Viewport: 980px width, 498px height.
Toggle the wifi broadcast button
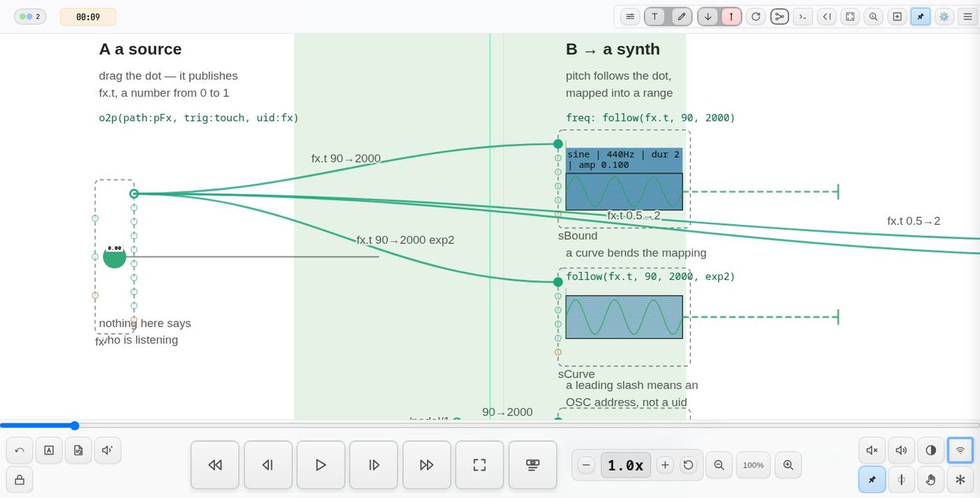960,450
